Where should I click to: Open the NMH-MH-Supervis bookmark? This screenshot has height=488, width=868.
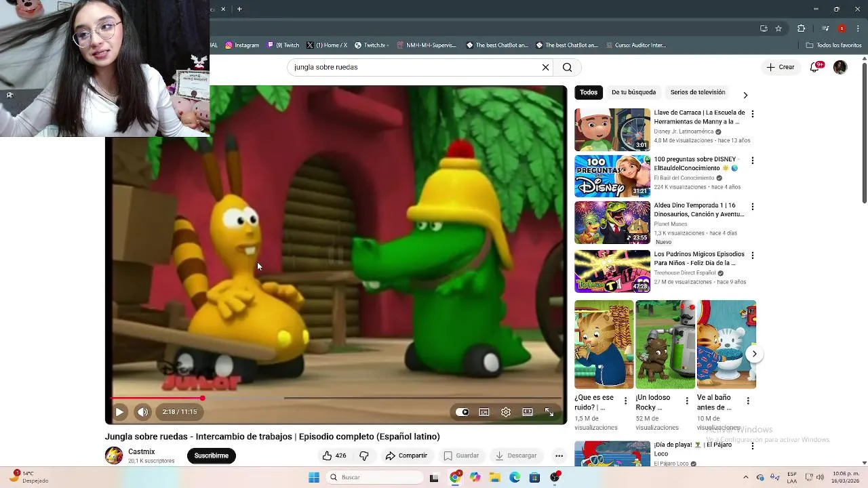(427, 45)
